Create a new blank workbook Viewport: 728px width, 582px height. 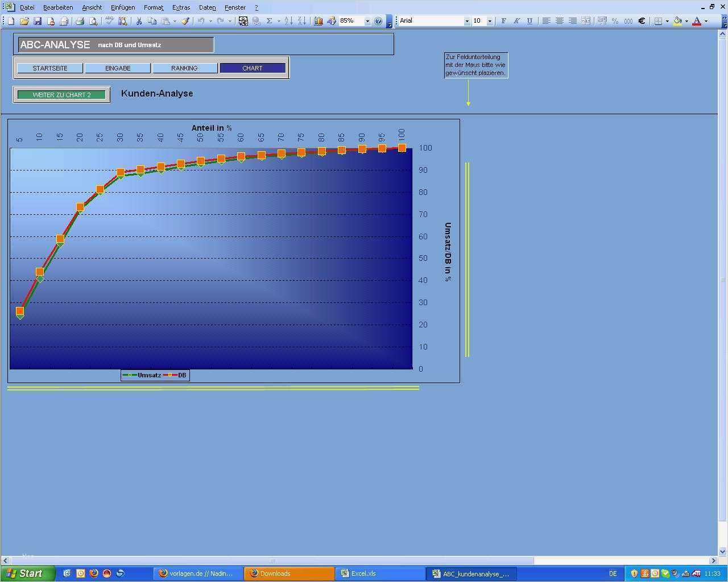[11, 21]
